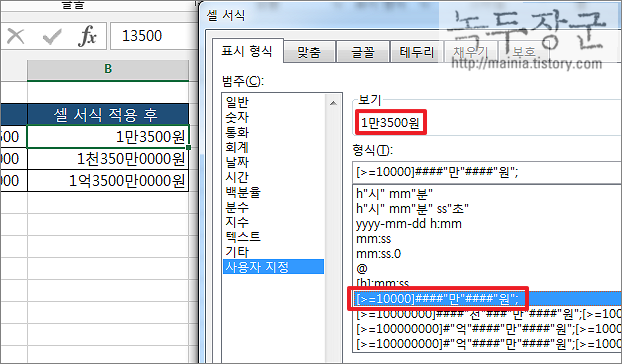Screen dimensions: 622x364
Task: Switch to the 맞춤 tab
Action: point(309,52)
